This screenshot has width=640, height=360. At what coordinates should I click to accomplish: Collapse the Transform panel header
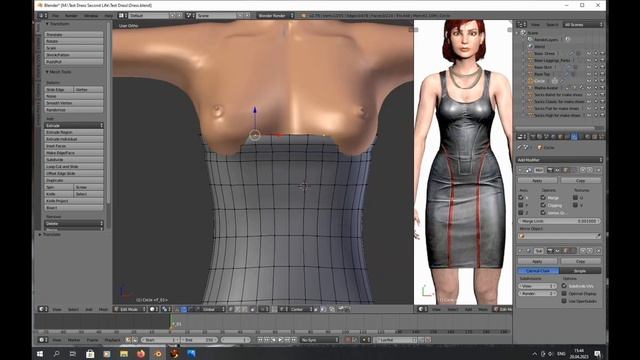(x=57, y=24)
